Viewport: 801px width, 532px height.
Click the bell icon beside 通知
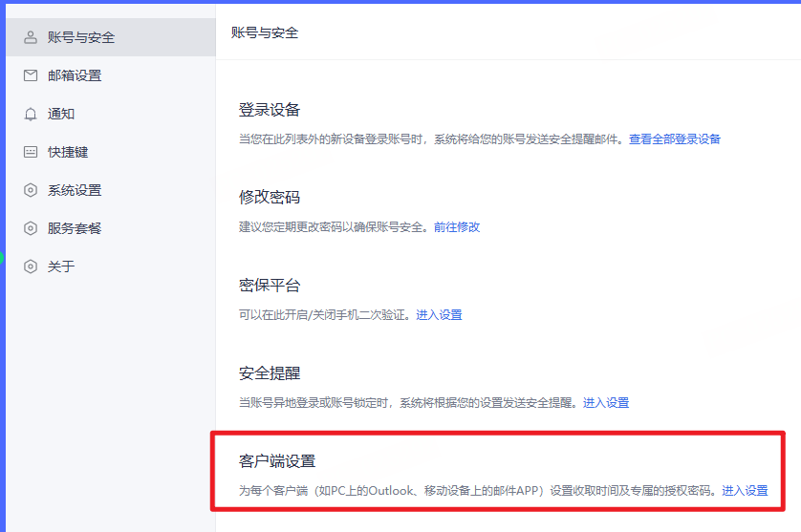coord(31,114)
